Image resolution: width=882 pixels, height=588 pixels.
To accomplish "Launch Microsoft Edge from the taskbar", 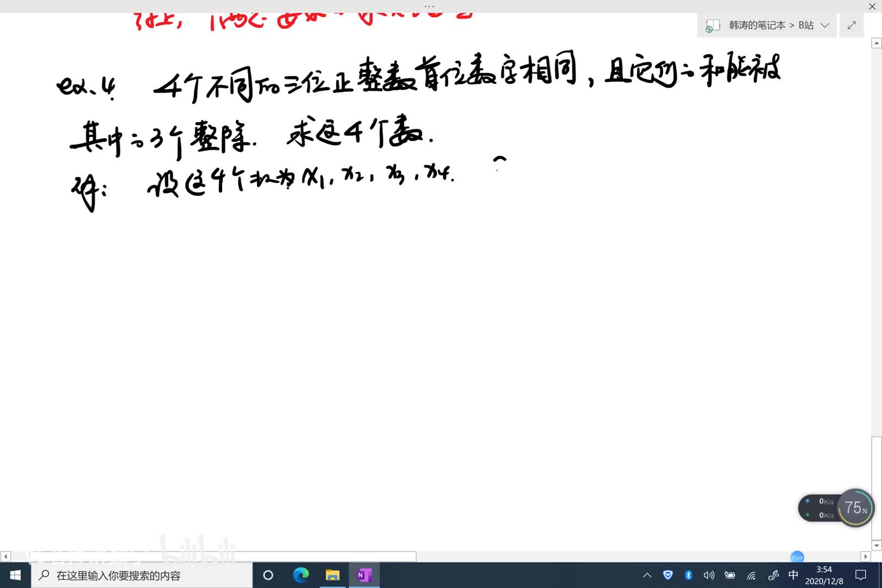I will [x=301, y=575].
